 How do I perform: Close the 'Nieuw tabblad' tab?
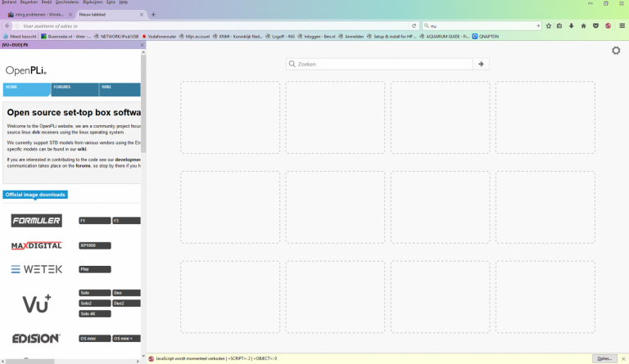point(142,14)
